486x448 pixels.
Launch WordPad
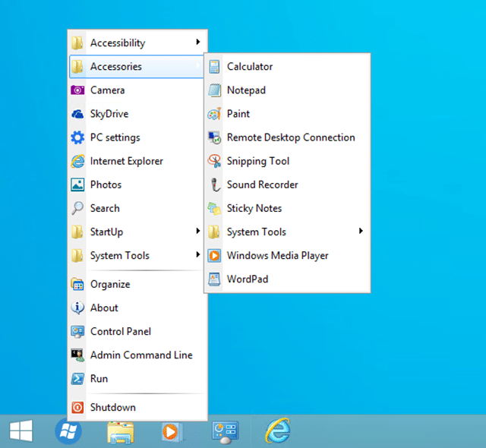point(247,279)
